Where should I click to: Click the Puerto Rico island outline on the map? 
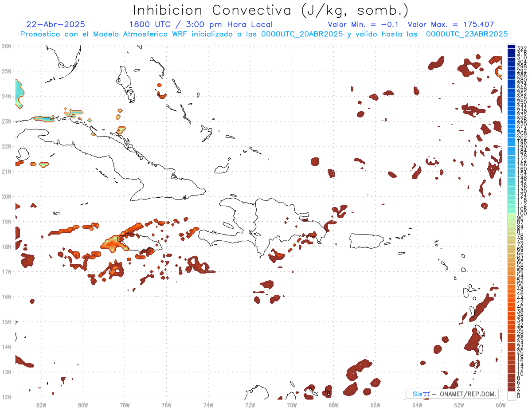(x=368, y=241)
